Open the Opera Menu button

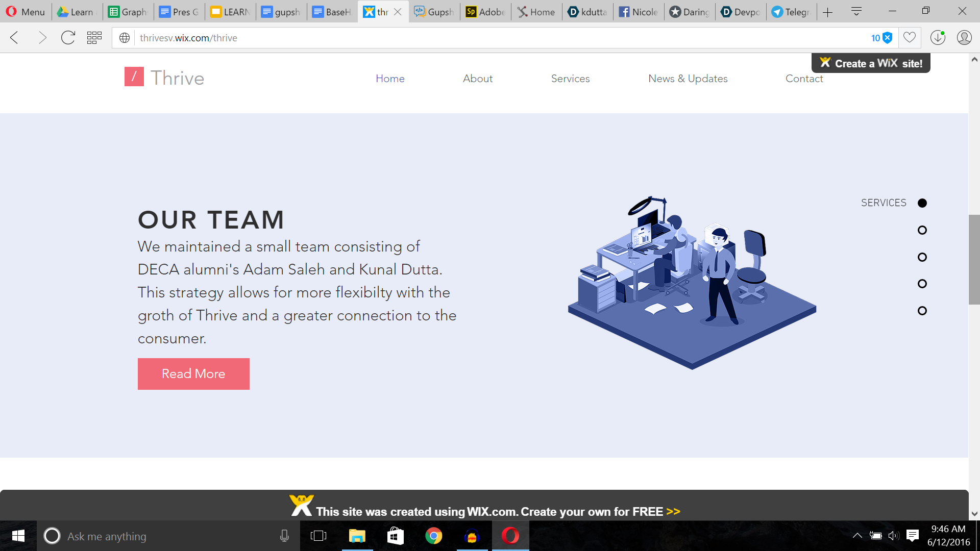click(26, 12)
